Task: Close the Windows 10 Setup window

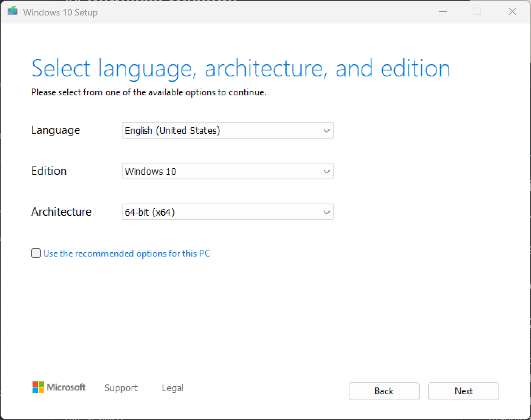Action: click(512, 12)
